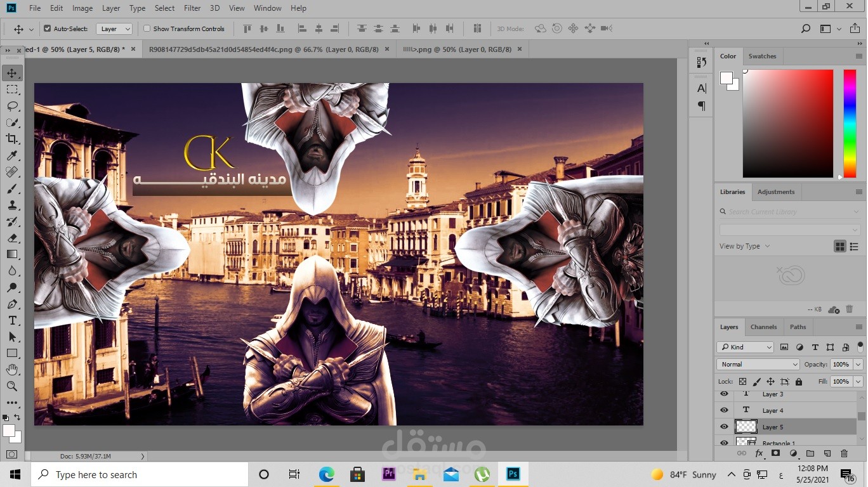Select the History Brush tool

pyautogui.click(x=12, y=221)
